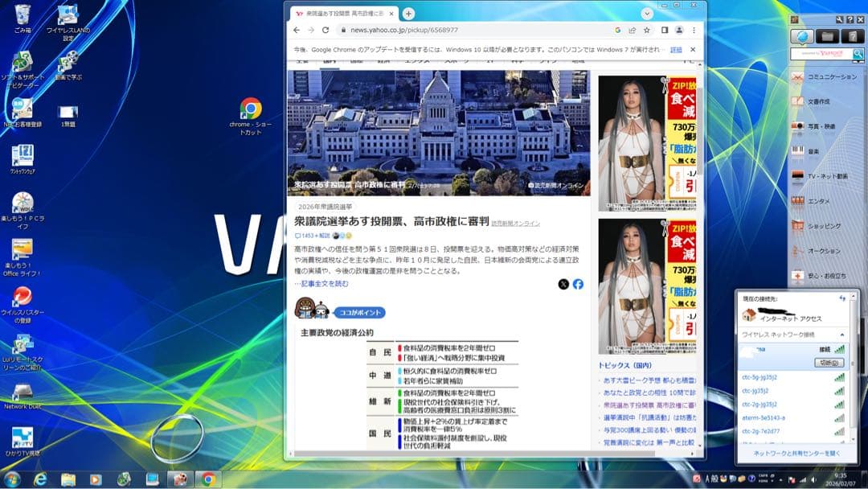
Task: Click the speaker icon in the system tray
Action: pyautogui.click(x=813, y=480)
